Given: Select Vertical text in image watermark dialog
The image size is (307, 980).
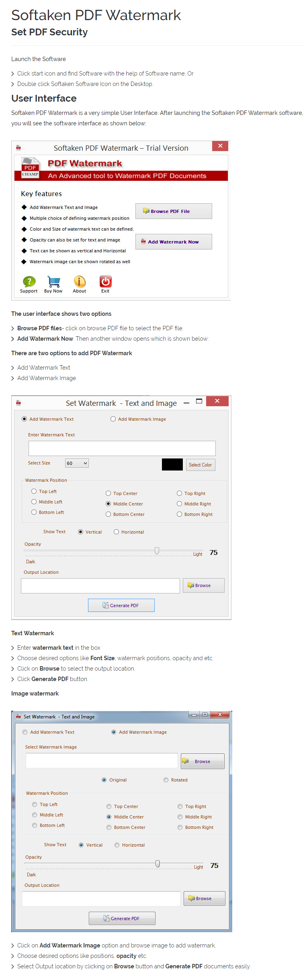Looking at the screenshot, I should click(82, 845).
